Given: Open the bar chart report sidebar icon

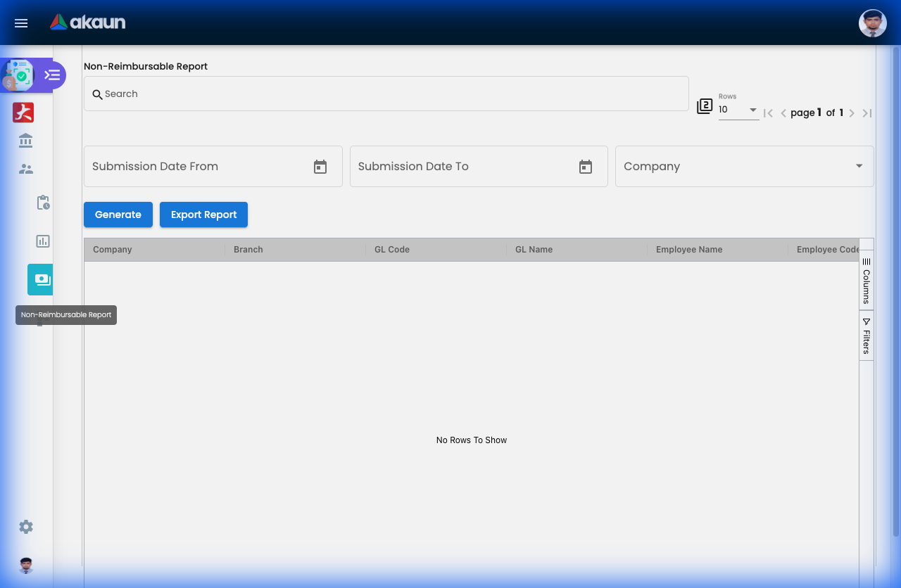Looking at the screenshot, I should point(43,241).
